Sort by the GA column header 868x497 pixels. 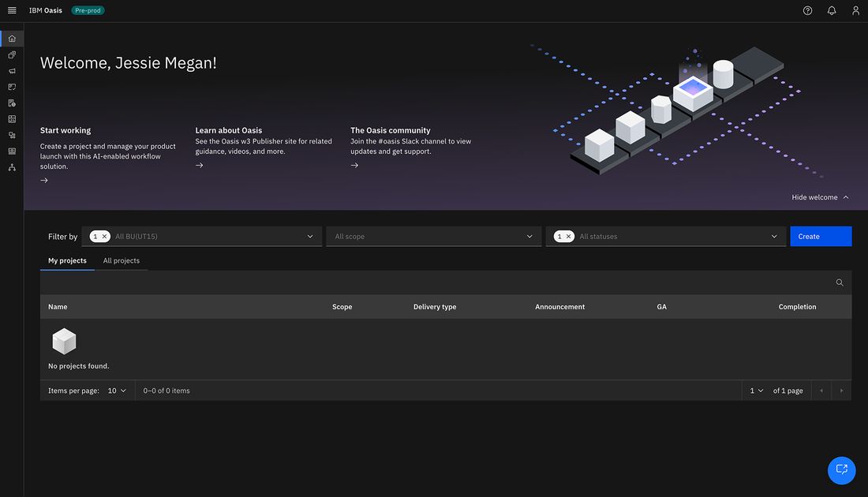(661, 307)
